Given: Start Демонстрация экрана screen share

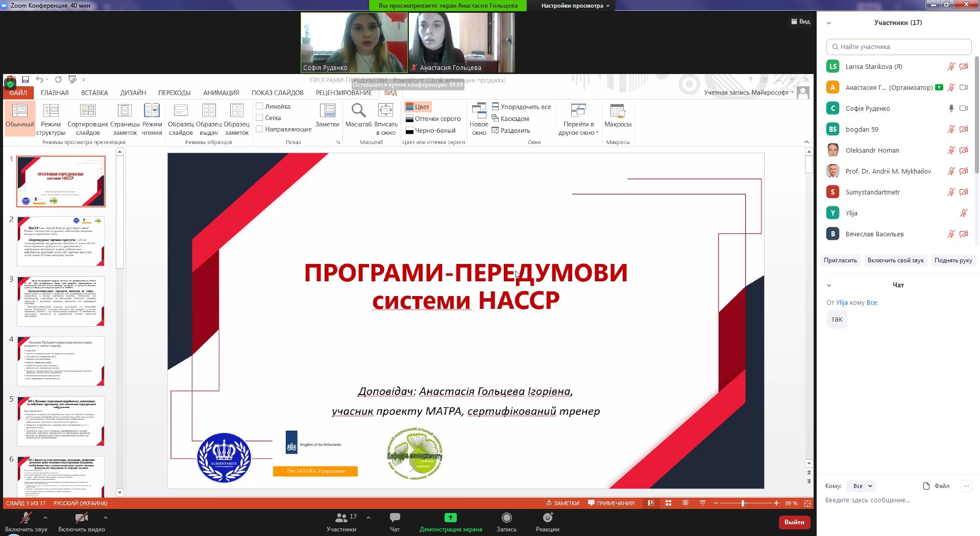Looking at the screenshot, I should pos(451,522).
